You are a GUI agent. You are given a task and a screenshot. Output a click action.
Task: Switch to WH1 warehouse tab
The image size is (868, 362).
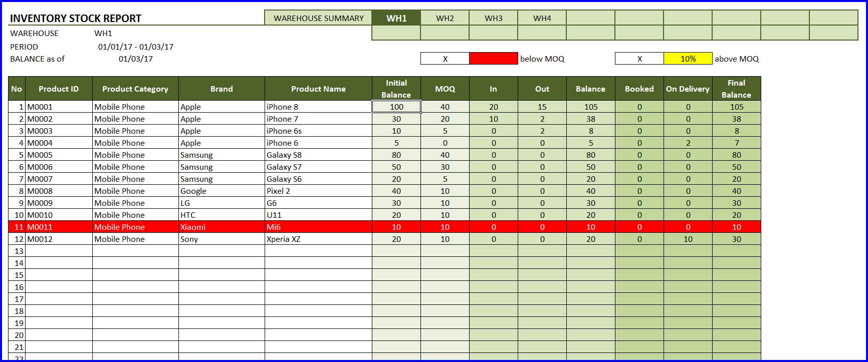tap(396, 18)
